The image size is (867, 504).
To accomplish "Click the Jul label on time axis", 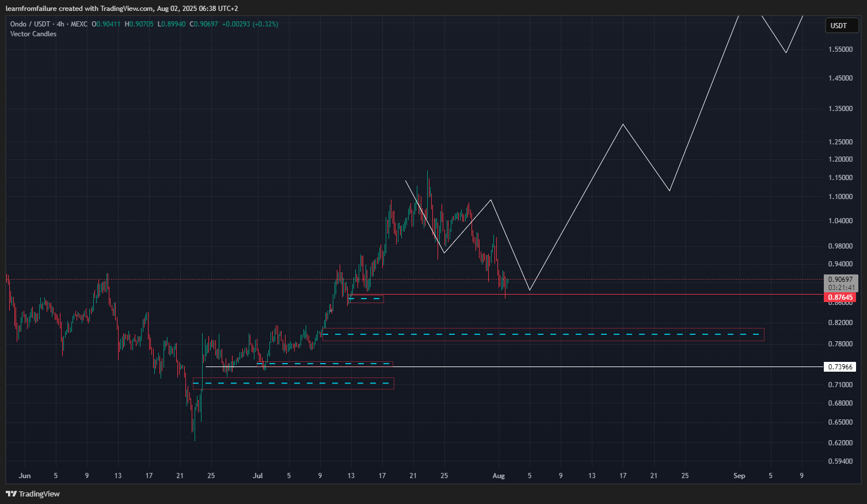I will pyautogui.click(x=258, y=476).
